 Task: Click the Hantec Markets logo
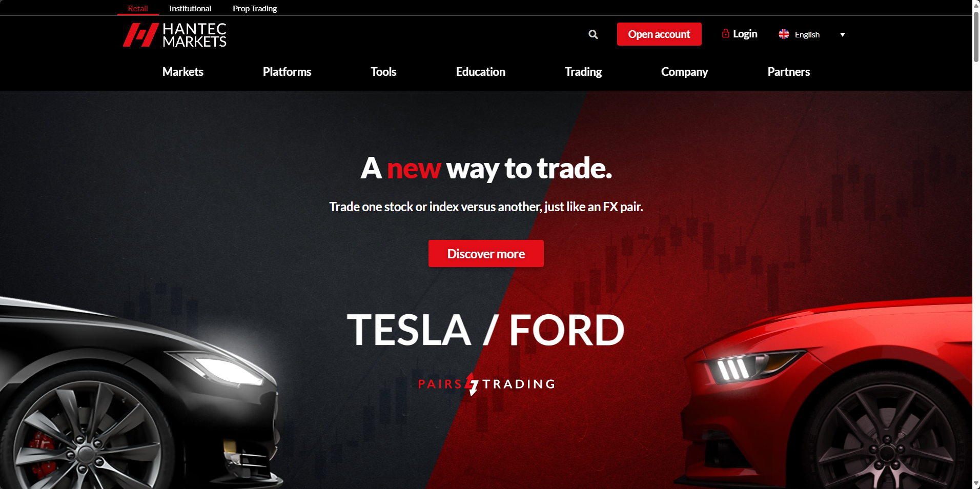[174, 35]
